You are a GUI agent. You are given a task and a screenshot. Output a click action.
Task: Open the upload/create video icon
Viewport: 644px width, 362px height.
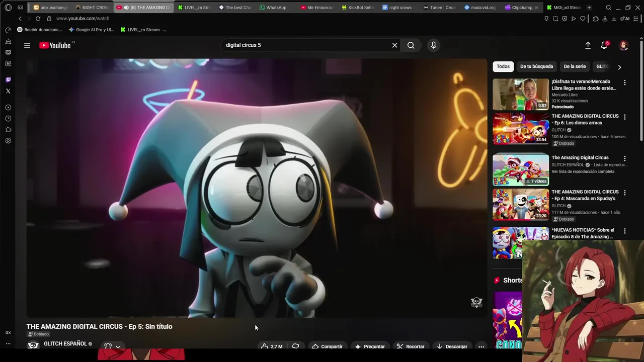tap(588, 45)
